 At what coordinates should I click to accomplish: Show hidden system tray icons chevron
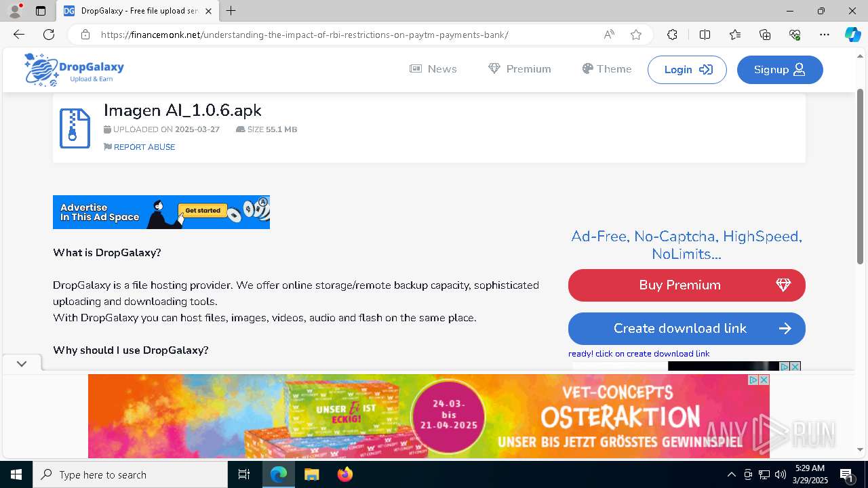tap(731, 474)
